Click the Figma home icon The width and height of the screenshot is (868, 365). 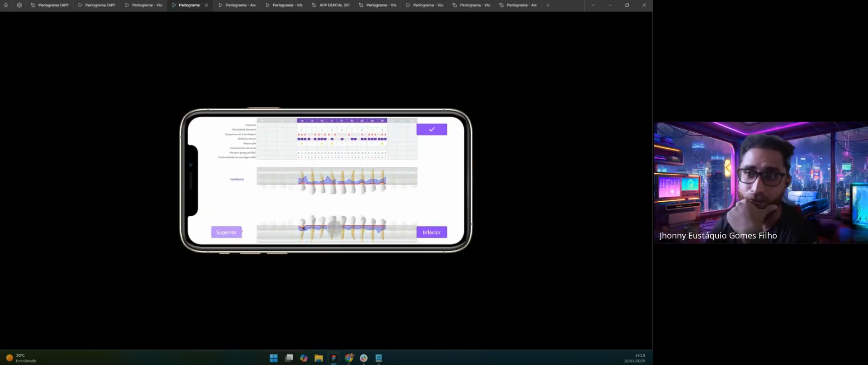pyautogui.click(x=6, y=5)
